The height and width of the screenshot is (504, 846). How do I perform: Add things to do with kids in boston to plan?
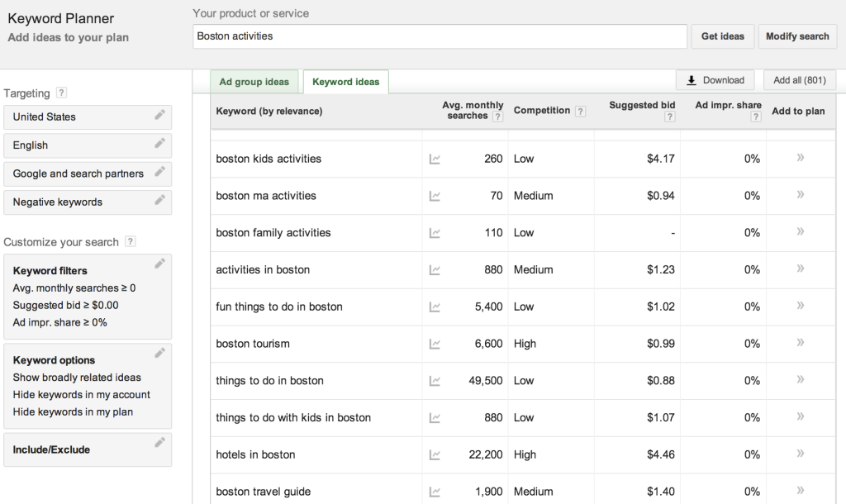point(800,416)
